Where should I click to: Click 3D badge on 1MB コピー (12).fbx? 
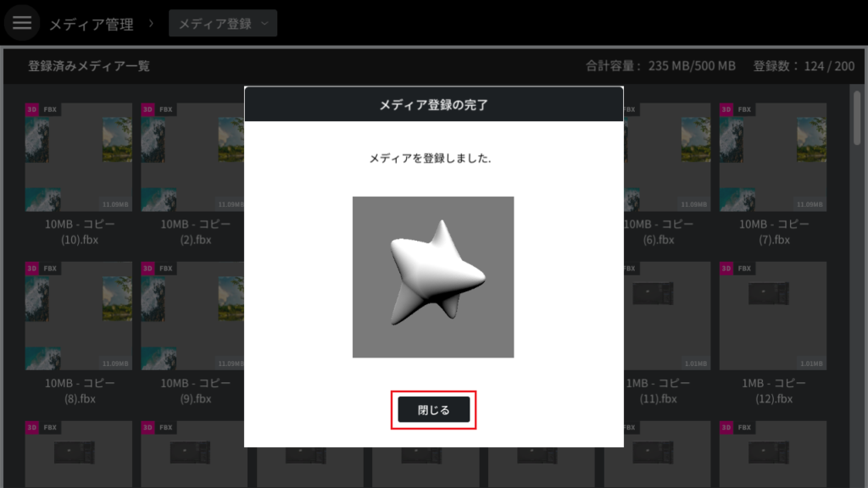(726, 269)
